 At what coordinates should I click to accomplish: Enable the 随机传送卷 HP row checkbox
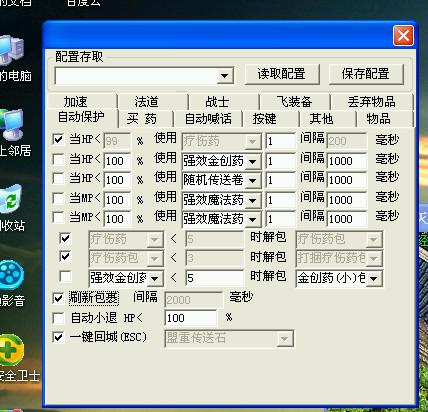pos(58,178)
